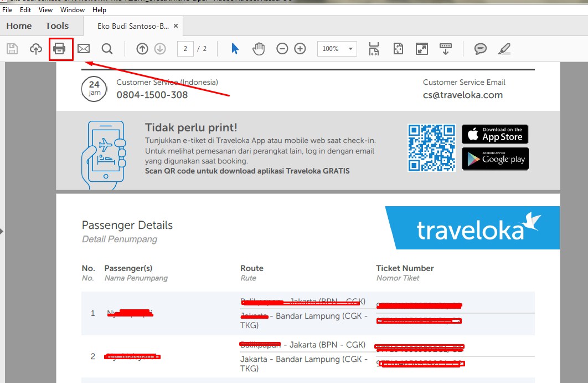
Task: Click the 24 jam clock icon
Action: (94, 89)
